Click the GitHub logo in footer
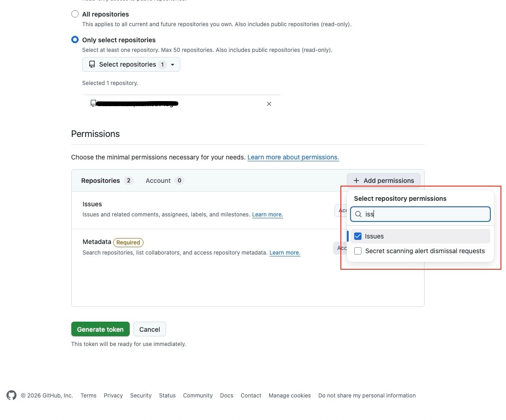This screenshot has height=420, width=506. click(11, 395)
